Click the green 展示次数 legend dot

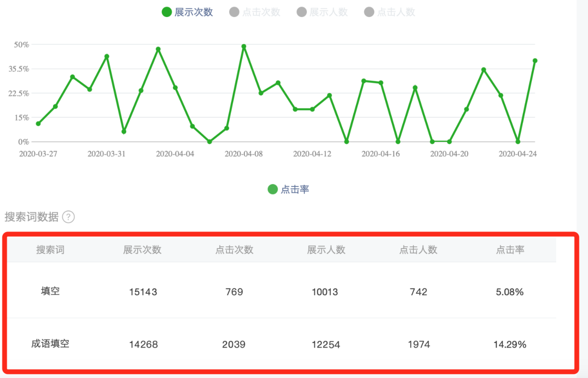[167, 12]
